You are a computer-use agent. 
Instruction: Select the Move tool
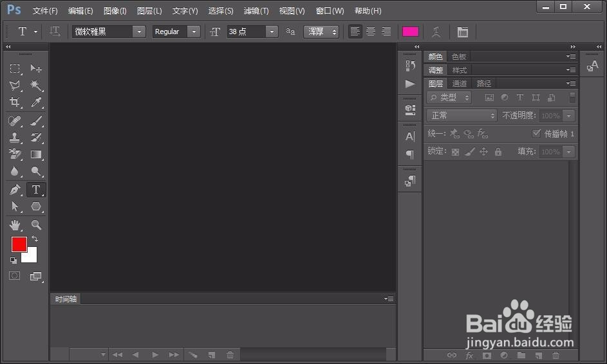[36, 69]
